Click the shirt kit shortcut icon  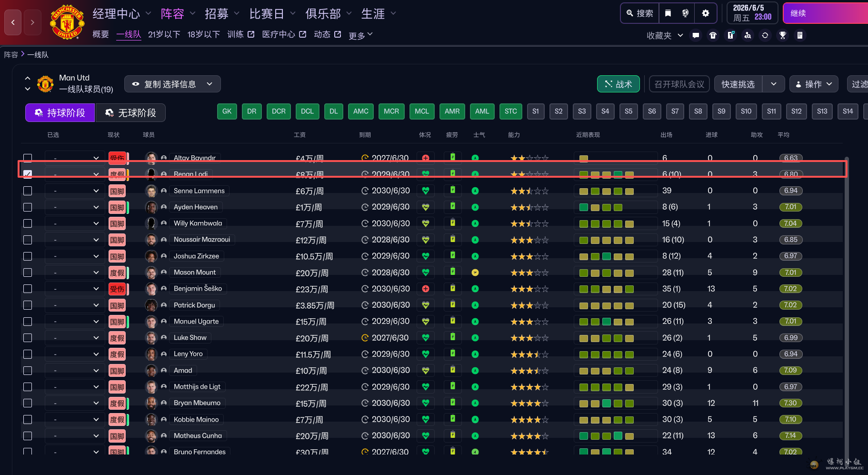pos(713,35)
